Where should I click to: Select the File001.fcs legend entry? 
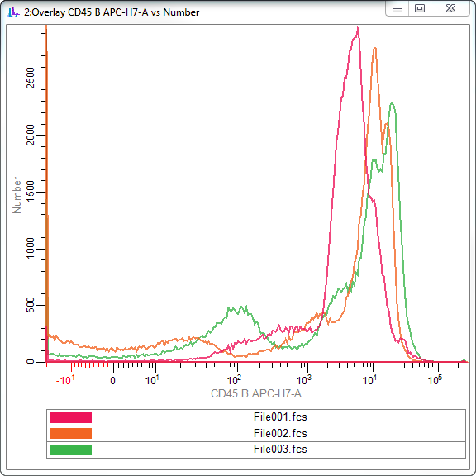click(x=256, y=417)
